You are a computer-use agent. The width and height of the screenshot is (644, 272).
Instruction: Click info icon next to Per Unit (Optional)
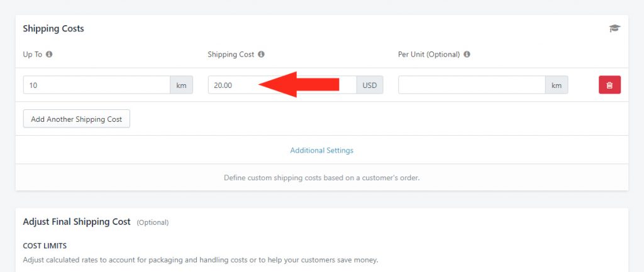tap(467, 54)
